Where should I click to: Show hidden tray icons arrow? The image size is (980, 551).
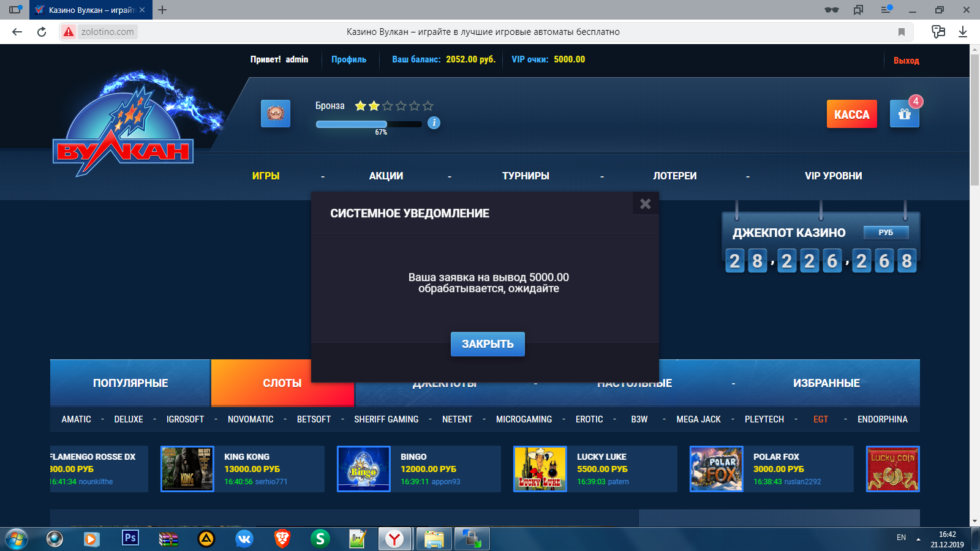[x=918, y=539]
